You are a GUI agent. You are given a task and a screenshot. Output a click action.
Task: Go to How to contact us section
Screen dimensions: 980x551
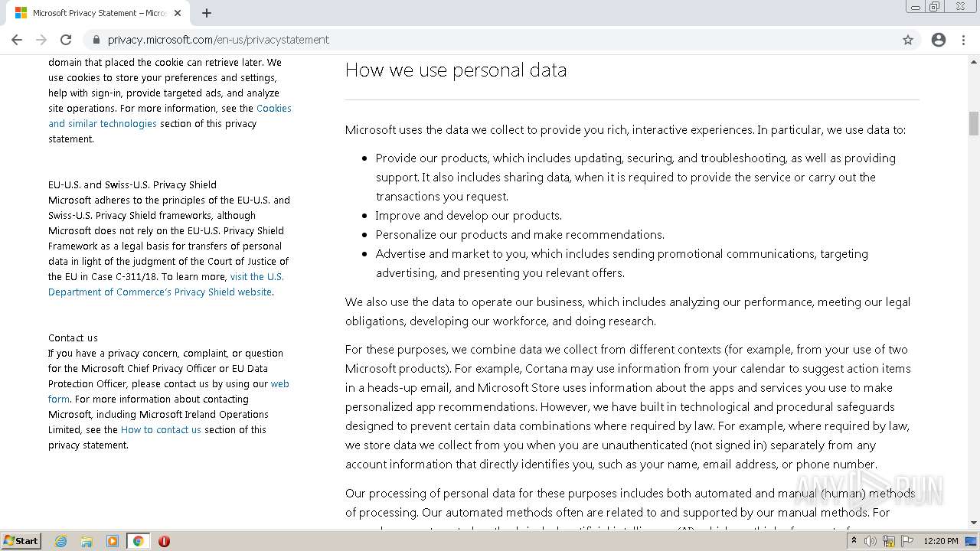pyautogui.click(x=161, y=430)
